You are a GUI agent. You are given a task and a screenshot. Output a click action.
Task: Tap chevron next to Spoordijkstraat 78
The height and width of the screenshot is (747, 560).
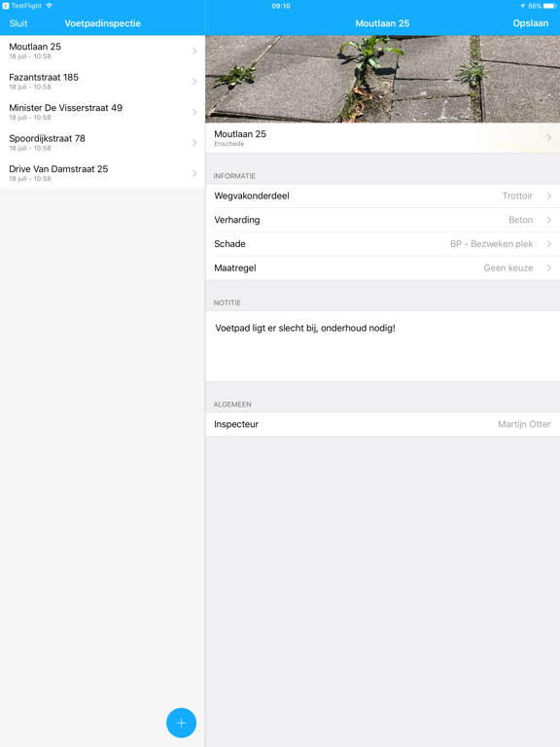coord(194,142)
